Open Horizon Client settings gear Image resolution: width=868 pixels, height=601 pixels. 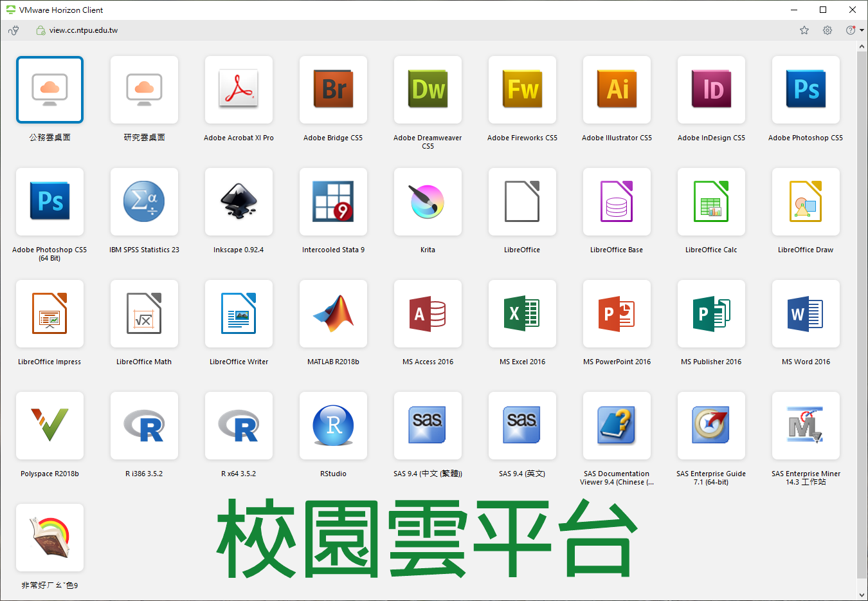tap(827, 30)
